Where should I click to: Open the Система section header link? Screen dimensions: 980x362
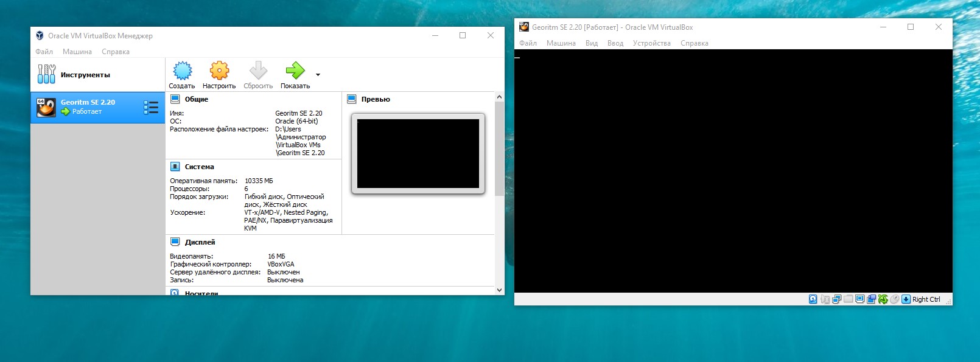point(199,167)
